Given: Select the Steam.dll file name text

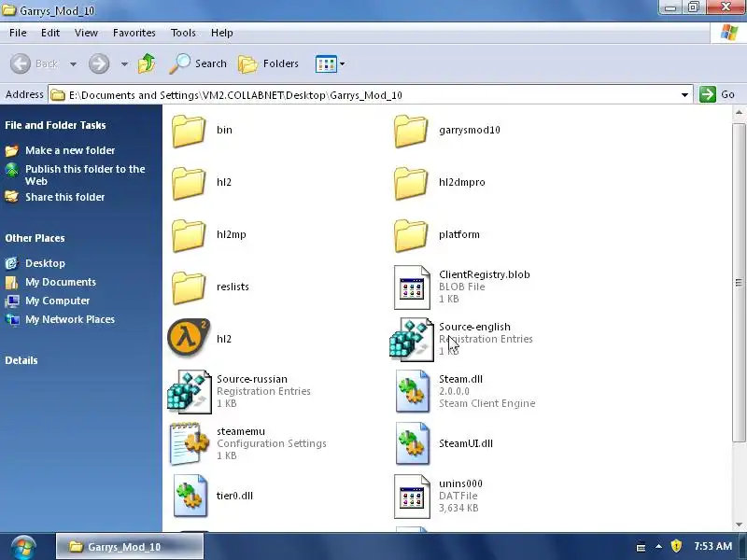Looking at the screenshot, I should [460, 380].
